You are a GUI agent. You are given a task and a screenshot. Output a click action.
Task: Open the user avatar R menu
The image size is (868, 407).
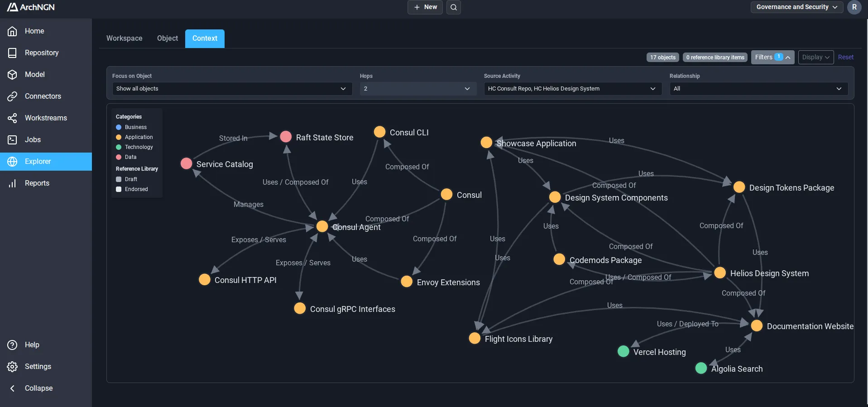click(x=854, y=7)
